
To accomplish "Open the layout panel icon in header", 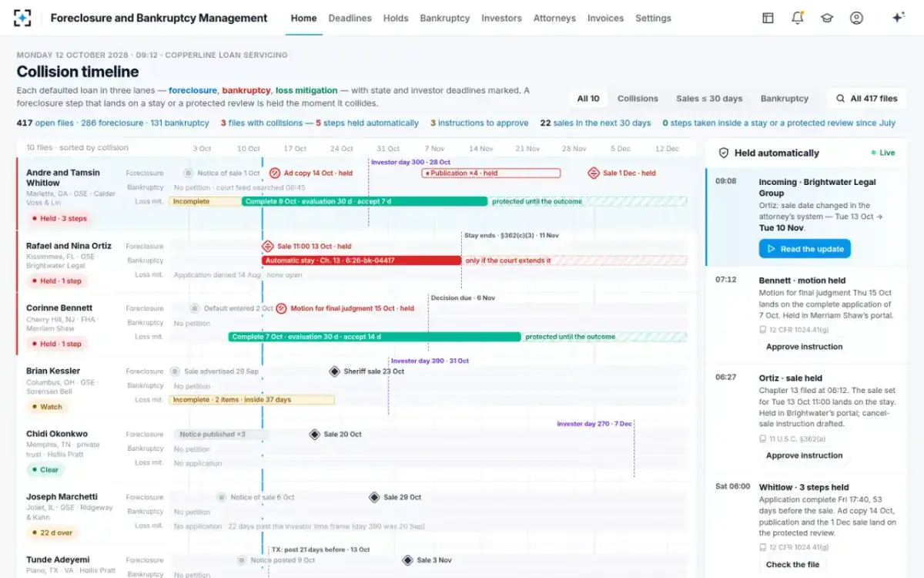I will pos(768,18).
